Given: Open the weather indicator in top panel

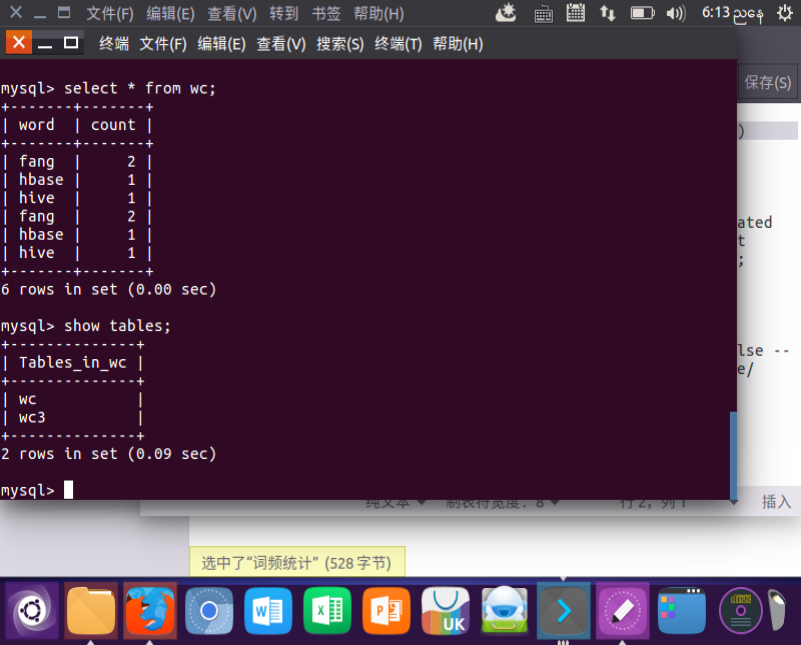Looking at the screenshot, I should (506, 13).
